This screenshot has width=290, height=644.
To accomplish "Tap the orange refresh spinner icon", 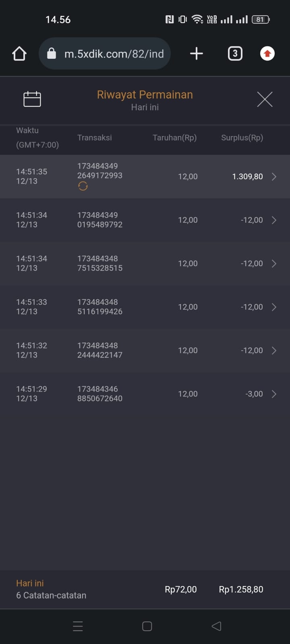I will [83, 186].
